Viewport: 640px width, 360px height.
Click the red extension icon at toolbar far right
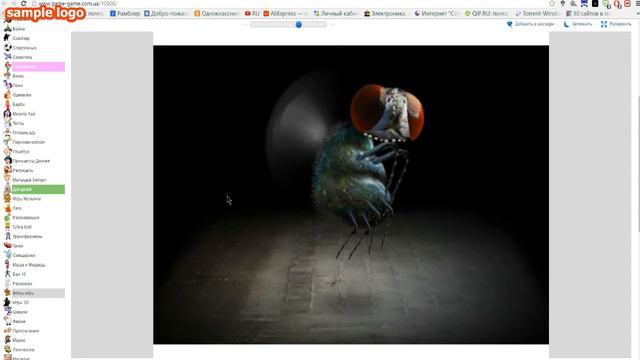[627, 4]
